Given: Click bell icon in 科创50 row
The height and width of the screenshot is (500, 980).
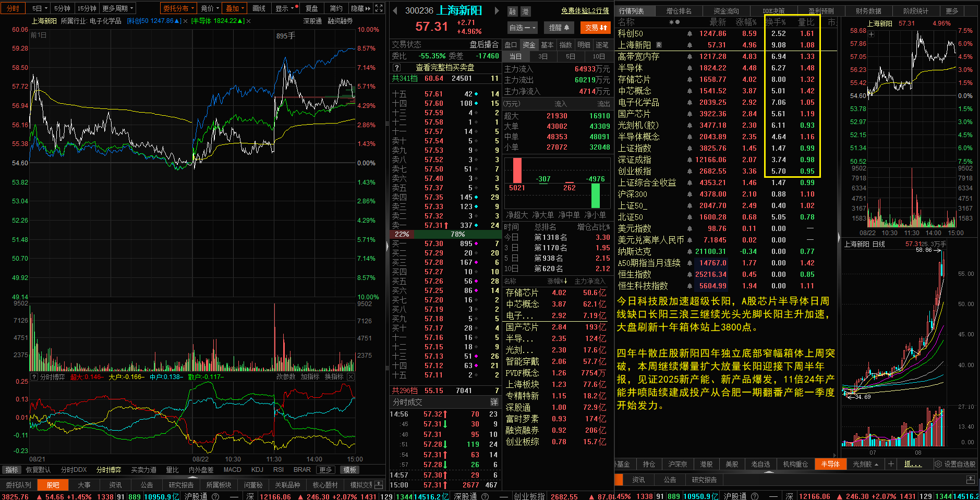Looking at the screenshot, I should (x=689, y=33).
